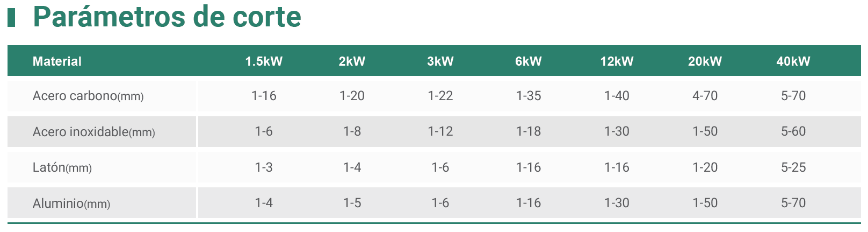
Task: Click the Parámetros de corte heading
Action: tap(167, 17)
